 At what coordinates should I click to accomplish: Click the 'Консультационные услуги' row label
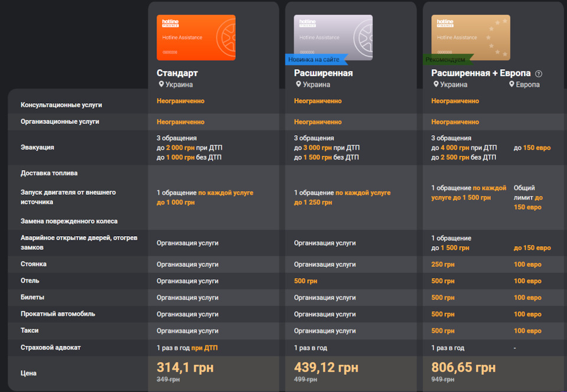point(61,104)
